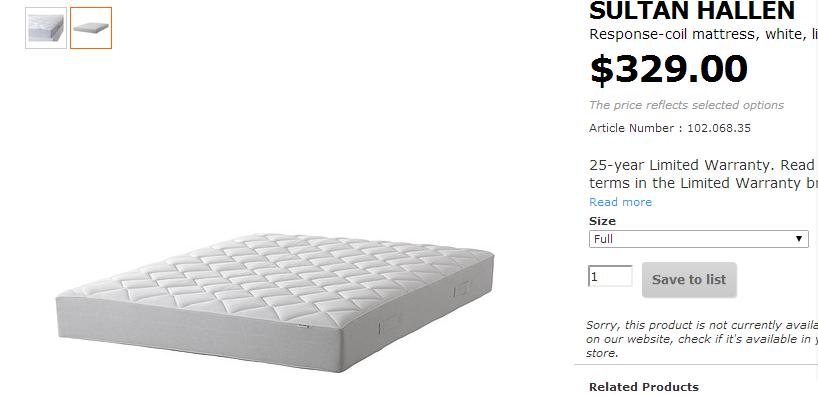Screen dimensions: 818x395
Task: Click the front side handle on the mattress photo
Action: point(390,325)
